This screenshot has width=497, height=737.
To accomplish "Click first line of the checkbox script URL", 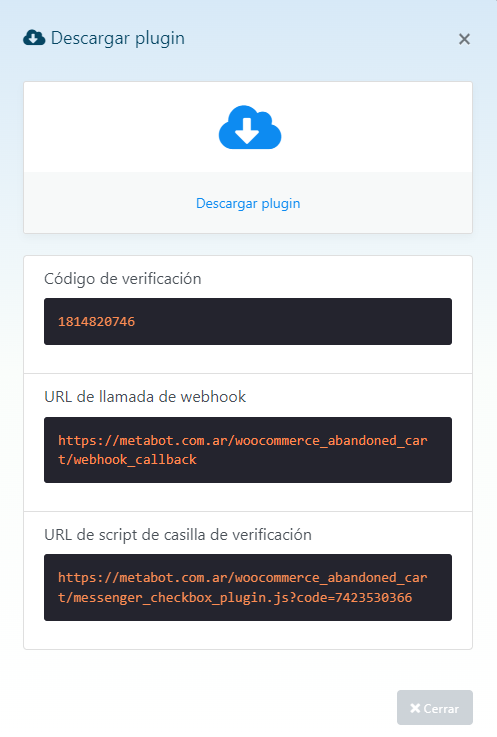I will tap(243, 578).
